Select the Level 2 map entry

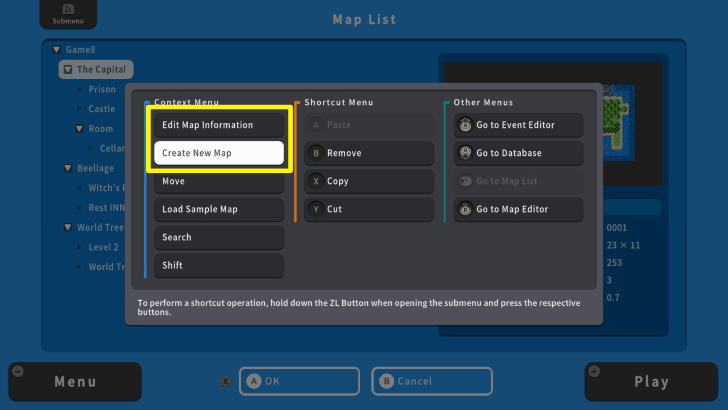[103, 247]
